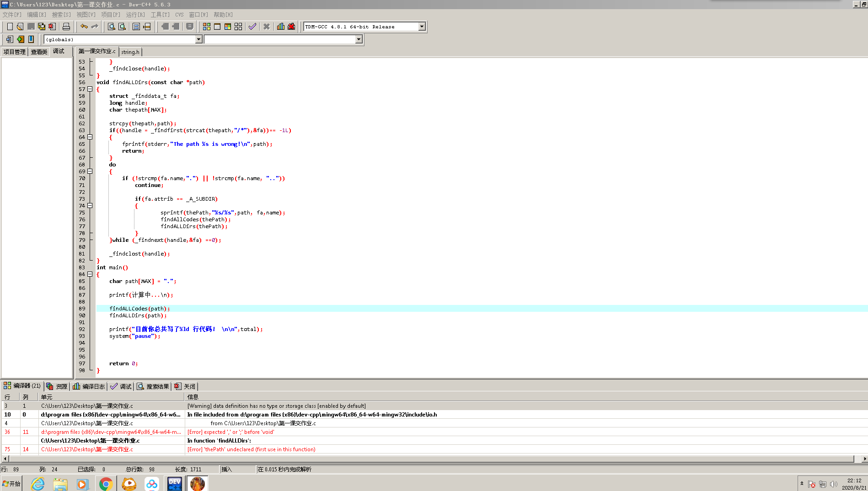Click the Go to function icon
The width and height of the screenshot is (868, 491).
click(136, 27)
